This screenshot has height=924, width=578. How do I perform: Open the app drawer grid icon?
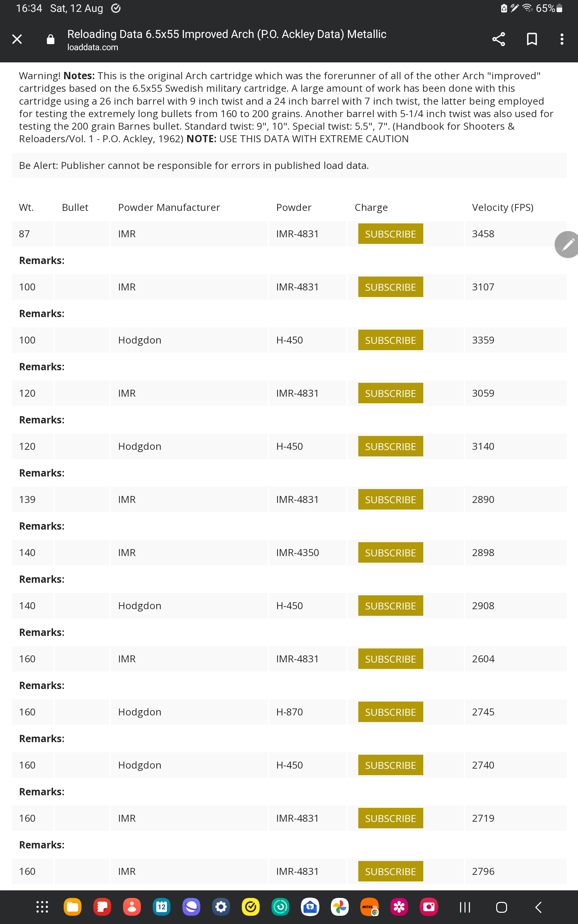point(42,907)
